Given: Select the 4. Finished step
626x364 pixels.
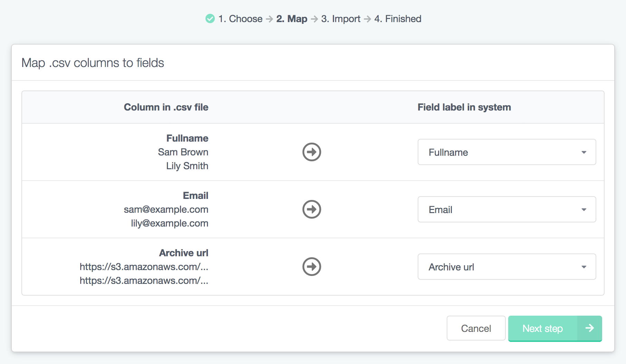Looking at the screenshot, I should (x=398, y=19).
